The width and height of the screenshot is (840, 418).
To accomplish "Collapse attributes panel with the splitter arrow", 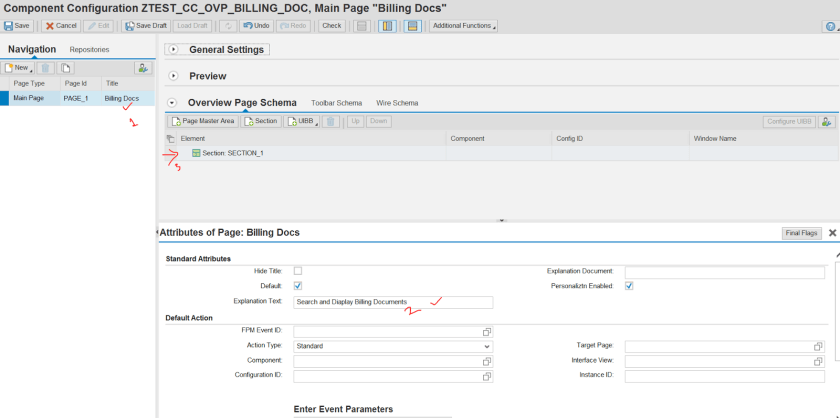I will click(x=501, y=220).
